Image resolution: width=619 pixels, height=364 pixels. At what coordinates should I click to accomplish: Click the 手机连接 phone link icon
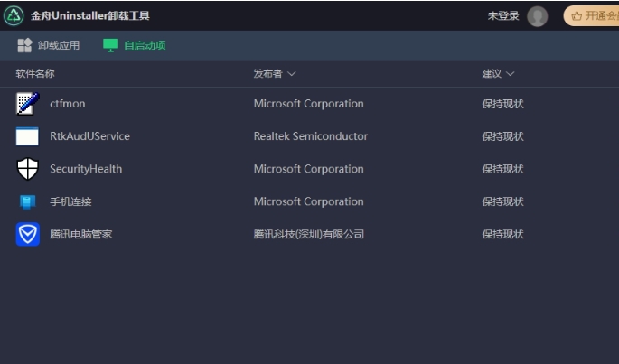[x=27, y=201]
